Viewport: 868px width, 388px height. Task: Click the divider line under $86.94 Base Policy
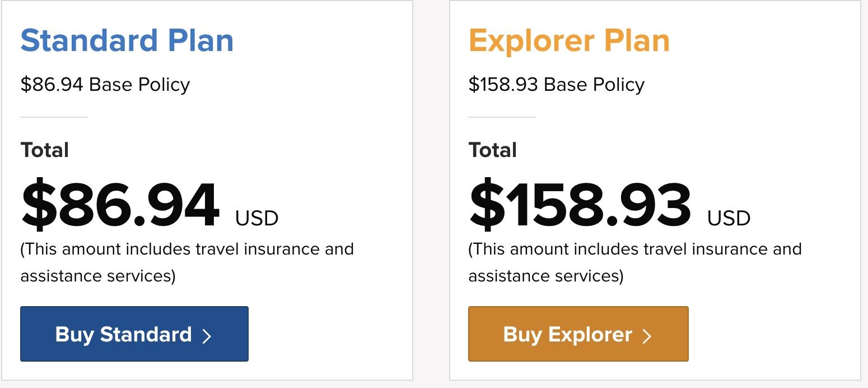click(54, 117)
